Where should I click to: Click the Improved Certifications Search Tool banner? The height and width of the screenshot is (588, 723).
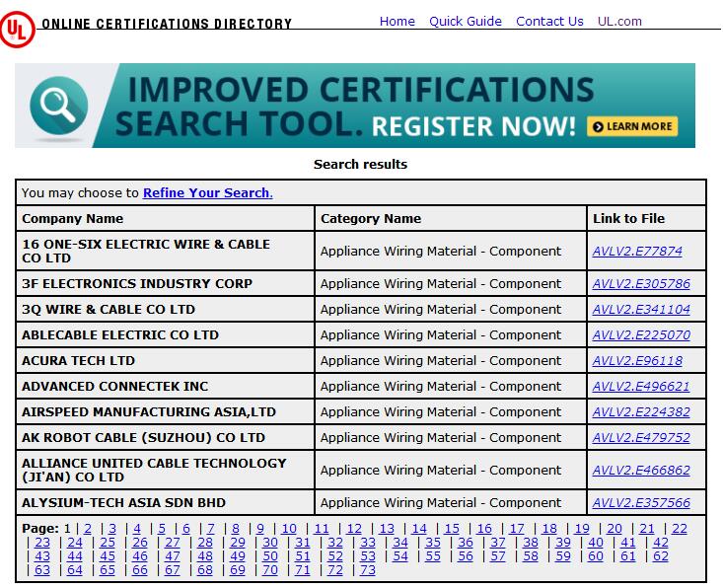(355, 106)
